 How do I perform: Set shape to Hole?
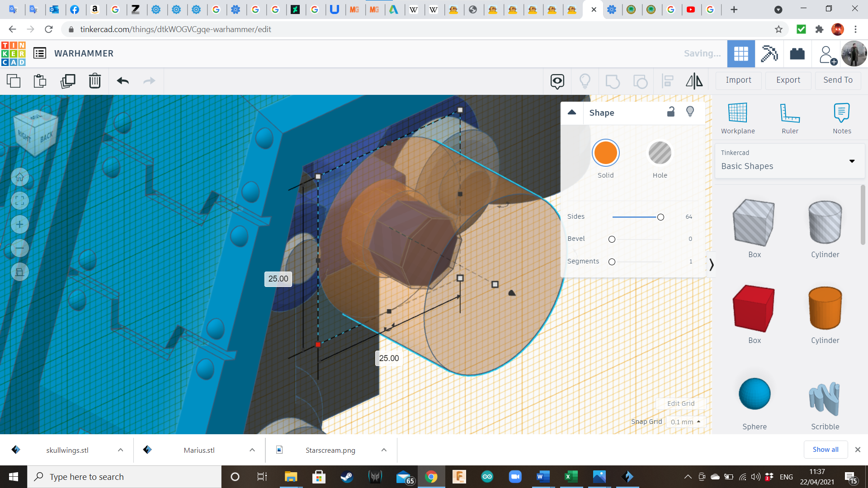(x=660, y=153)
